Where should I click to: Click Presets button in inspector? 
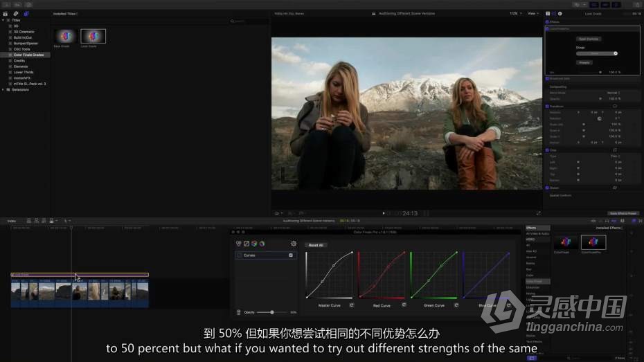(x=584, y=63)
